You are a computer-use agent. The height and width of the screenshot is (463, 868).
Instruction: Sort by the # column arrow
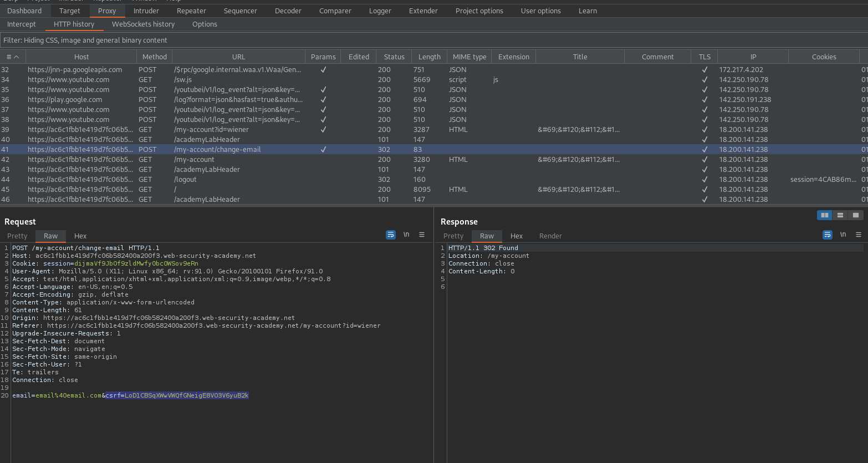pos(16,57)
